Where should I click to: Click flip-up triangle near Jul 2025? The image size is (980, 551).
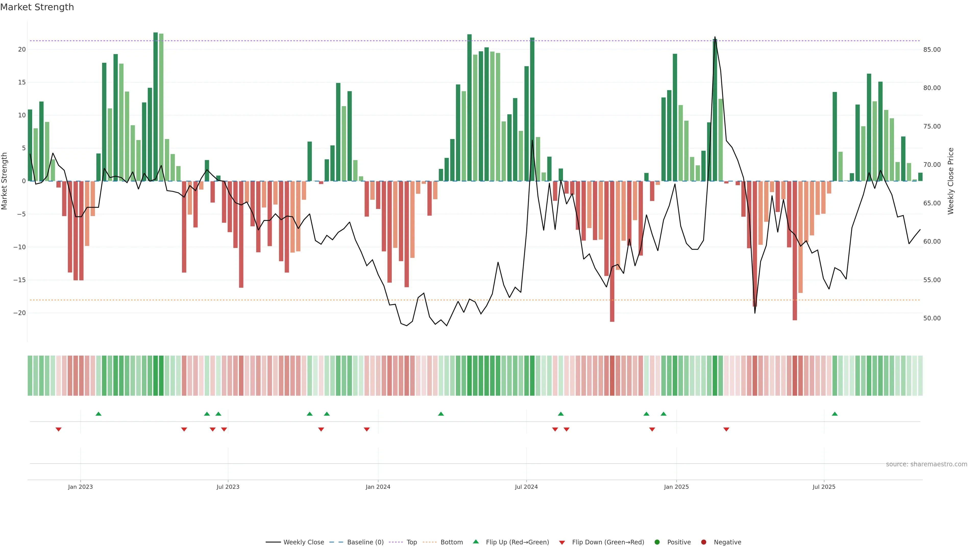835,414
